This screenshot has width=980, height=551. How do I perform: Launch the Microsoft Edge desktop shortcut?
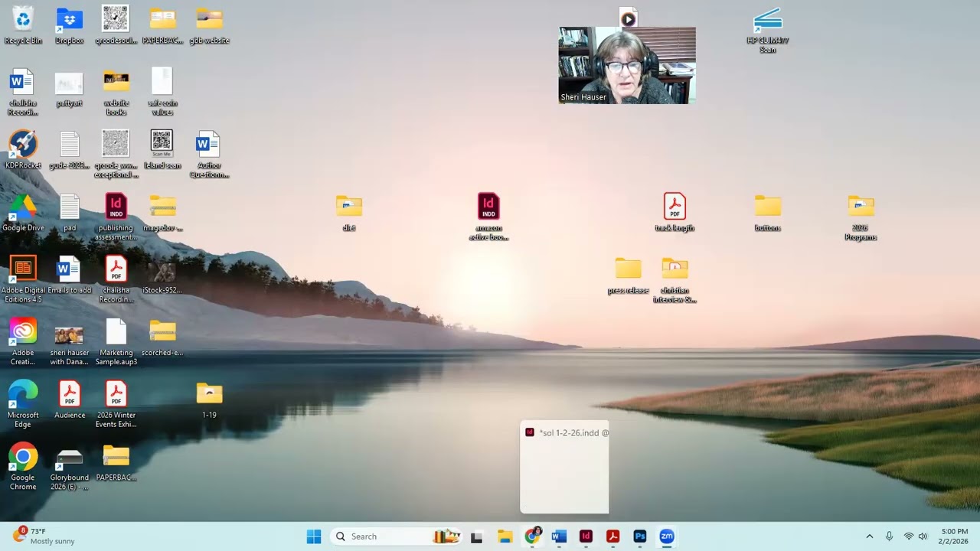[x=23, y=404]
